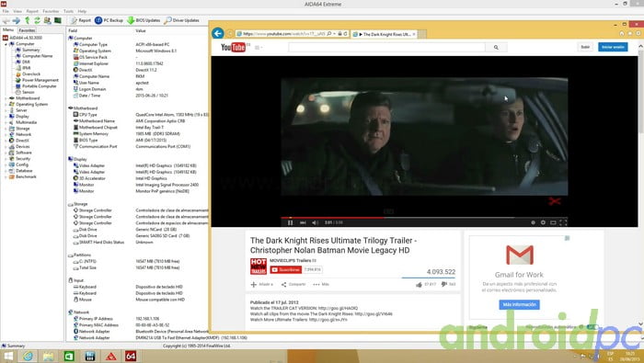This screenshot has height=363, width=644.
Task: Click the AIDA64 forward navigation arrow
Action: 17,20
